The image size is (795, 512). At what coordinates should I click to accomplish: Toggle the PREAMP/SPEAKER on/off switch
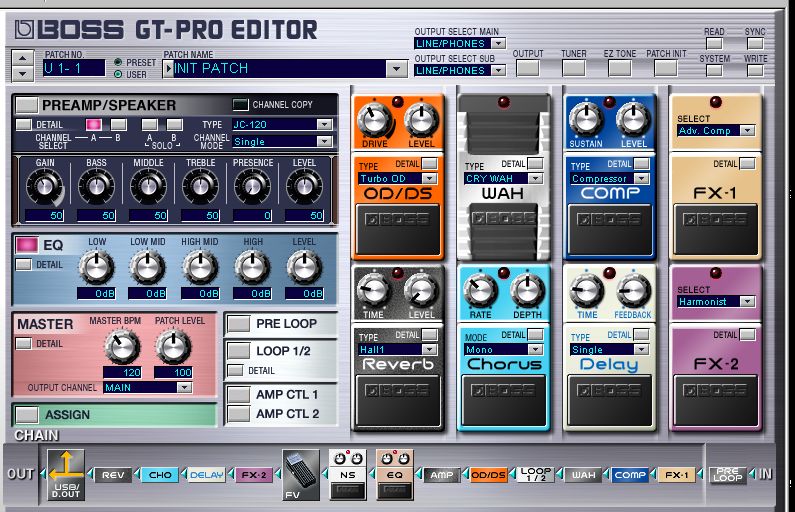[x=26, y=105]
